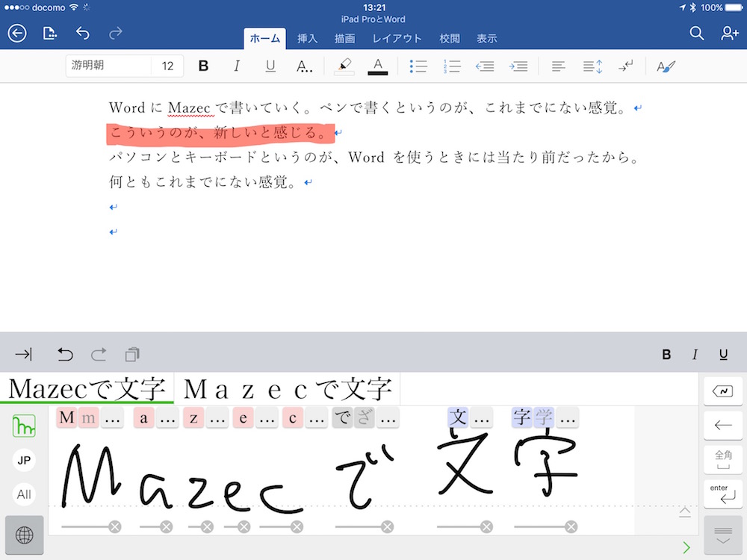Toggle Italic in the mazec keyboard bar
747x560 pixels.
coord(695,354)
